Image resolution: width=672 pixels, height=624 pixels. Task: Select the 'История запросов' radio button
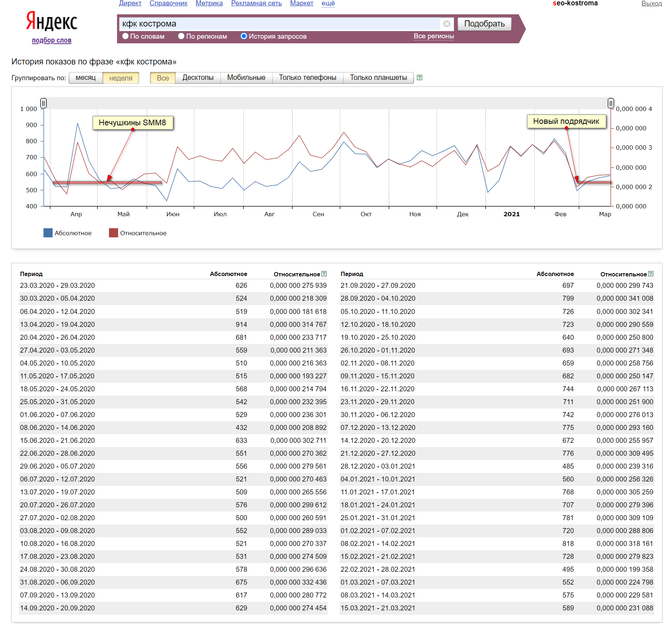tap(244, 36)
